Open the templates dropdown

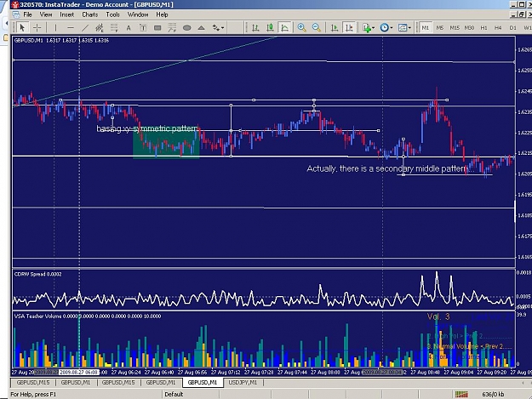coord(404,28)
